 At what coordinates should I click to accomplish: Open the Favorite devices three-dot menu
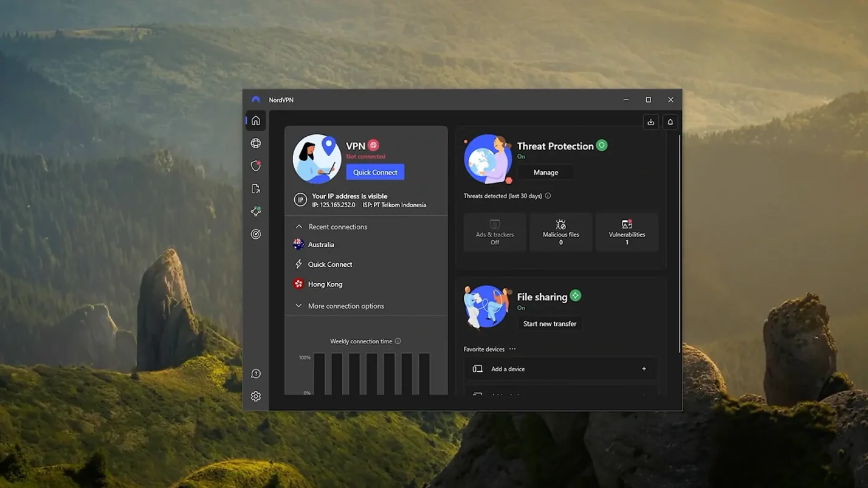pos(512,349)
